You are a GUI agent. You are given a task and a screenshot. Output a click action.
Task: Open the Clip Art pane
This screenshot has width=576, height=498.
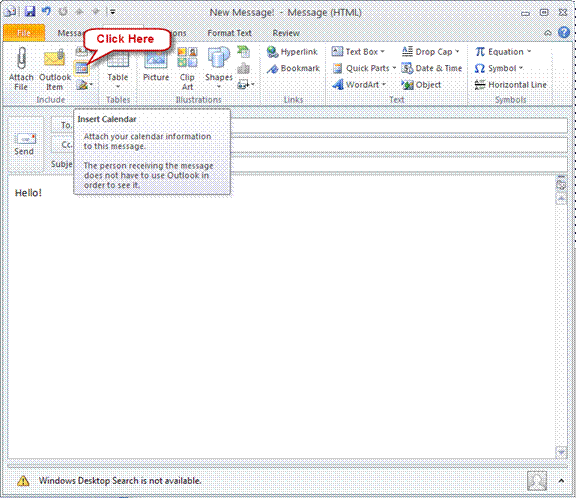[187, 69]
